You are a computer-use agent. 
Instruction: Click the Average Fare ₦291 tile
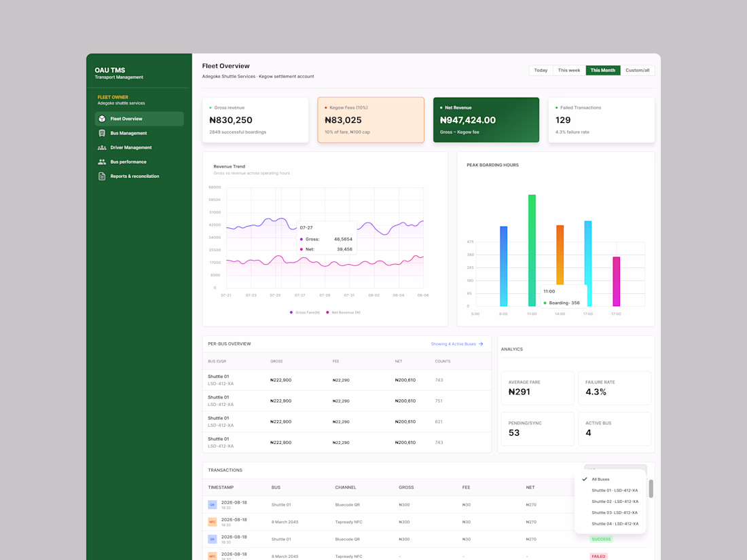[x=537, y=388]
